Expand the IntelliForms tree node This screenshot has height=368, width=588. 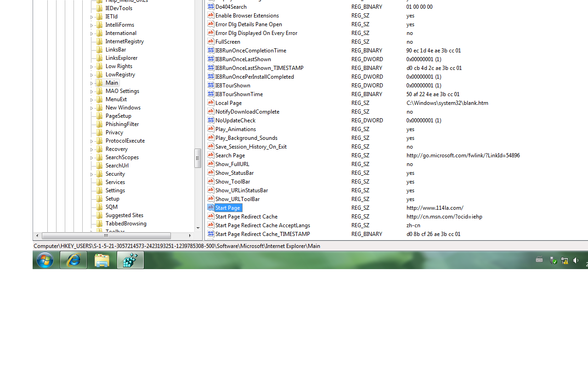pyautogui.click(x=92, y=25)
